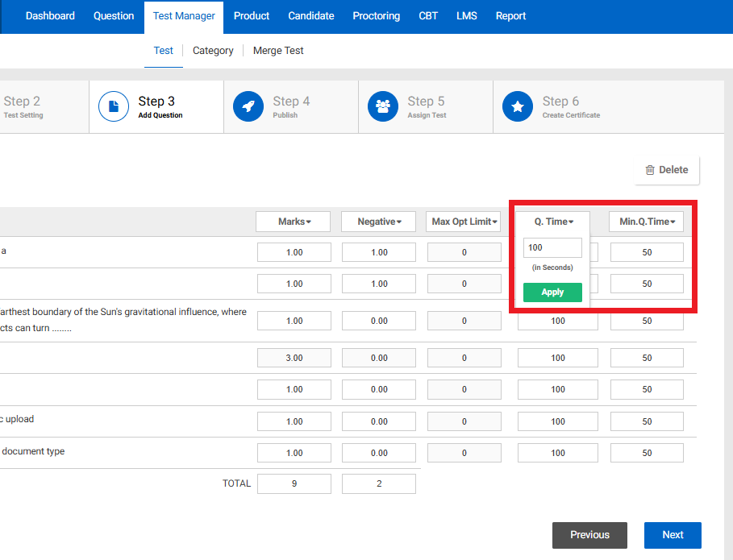Image resolution: width=733 pixels, height=560 pixels.
Task: Go to the Proctoring menu
Action: click(376, 16)
